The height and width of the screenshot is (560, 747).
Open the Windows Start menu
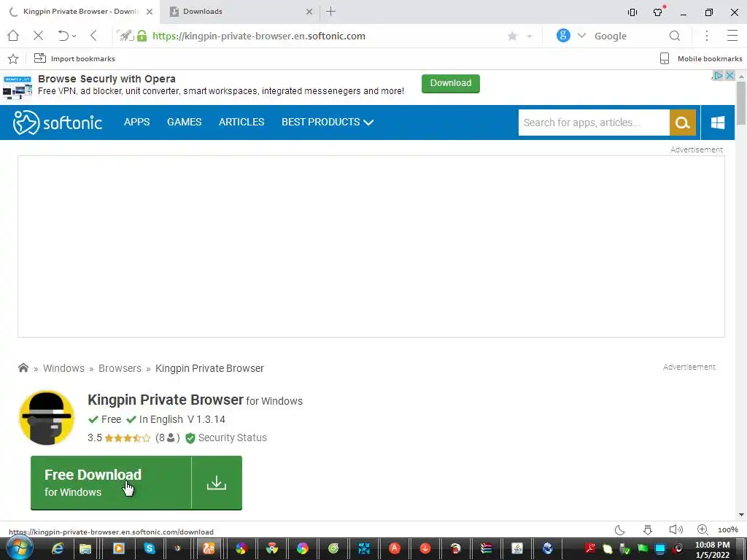click(20, 548)
